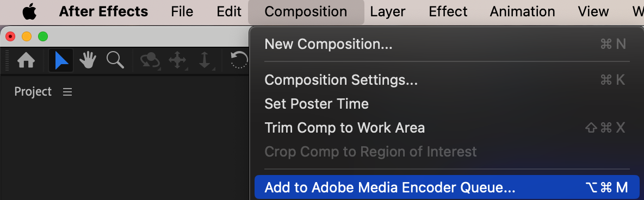Viewport: 644px width, 200px height.
Task: Select the Rotation tool icon
Action: click(239, 61)
